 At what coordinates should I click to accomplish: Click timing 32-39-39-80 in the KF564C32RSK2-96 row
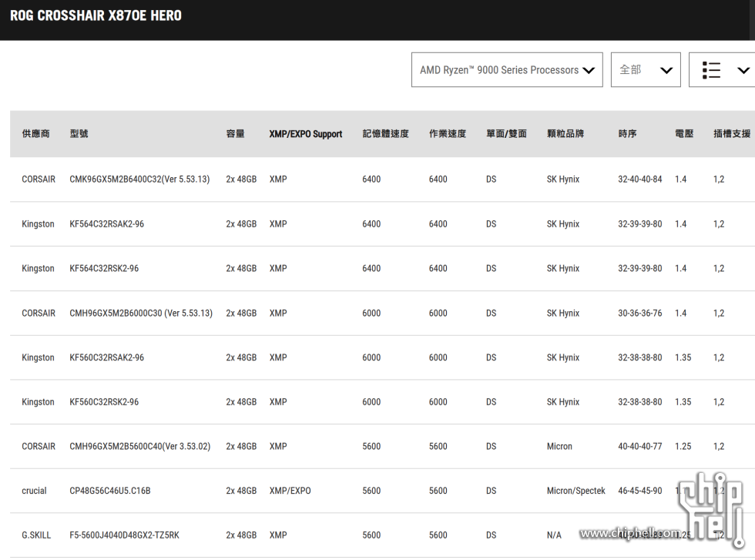click(640, 268)
